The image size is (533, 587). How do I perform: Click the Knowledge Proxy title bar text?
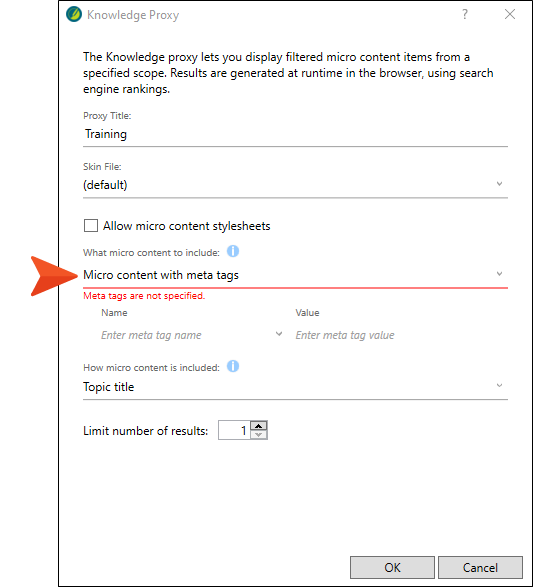[133, 15]
